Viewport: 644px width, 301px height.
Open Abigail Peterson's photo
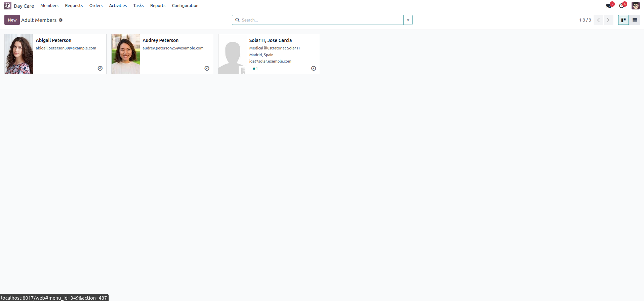(x=19, y=54)
